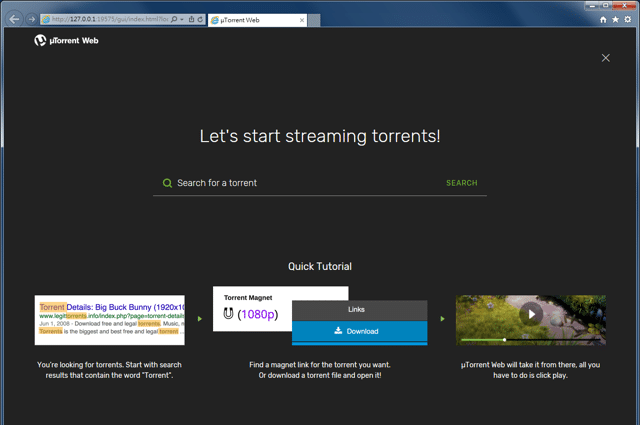The width and height of the screenshot is (640, 425).
Task: Click the browser back arrow button
Action: click(x=14, y=19)
